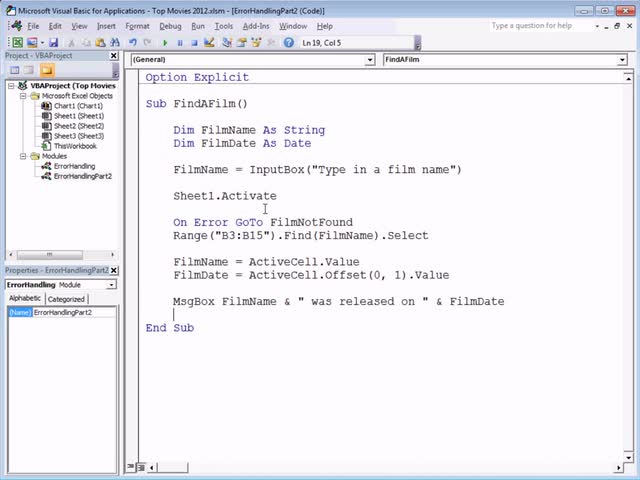
Task: Open Insert object dropdown arrow in toolbar
Action: 42,42
